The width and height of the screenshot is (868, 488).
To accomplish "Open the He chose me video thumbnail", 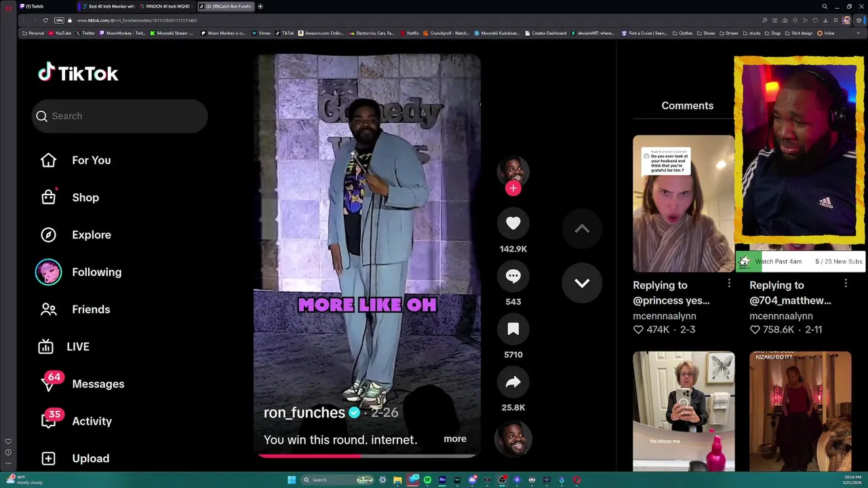I will coord(684,411).
